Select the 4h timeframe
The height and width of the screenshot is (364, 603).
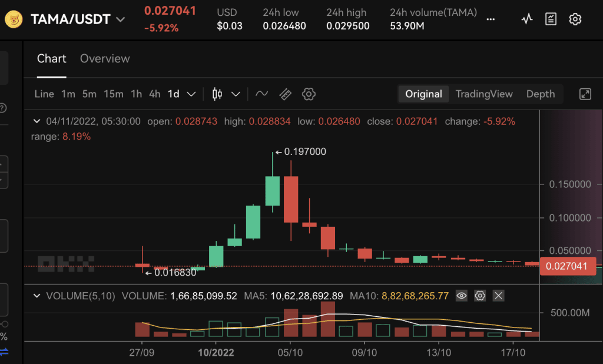point(154,94)
